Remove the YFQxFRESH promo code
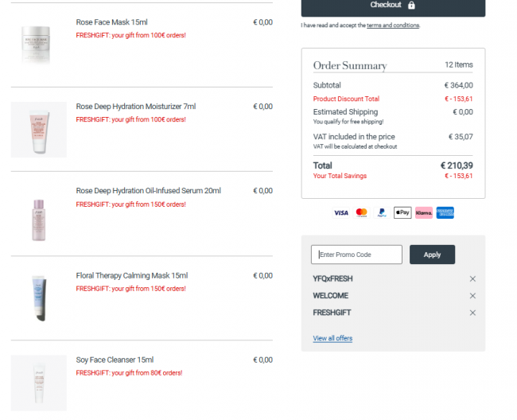 [x=472, y=279]
